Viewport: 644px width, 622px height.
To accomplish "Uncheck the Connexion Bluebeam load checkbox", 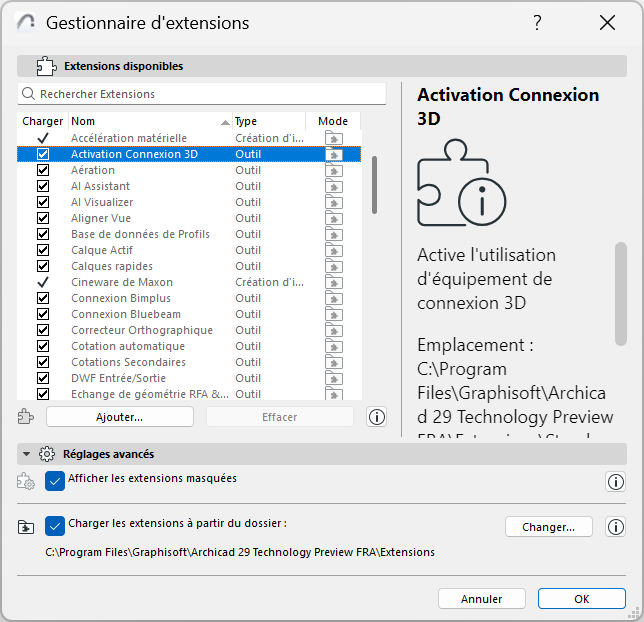I will point(43,315).
